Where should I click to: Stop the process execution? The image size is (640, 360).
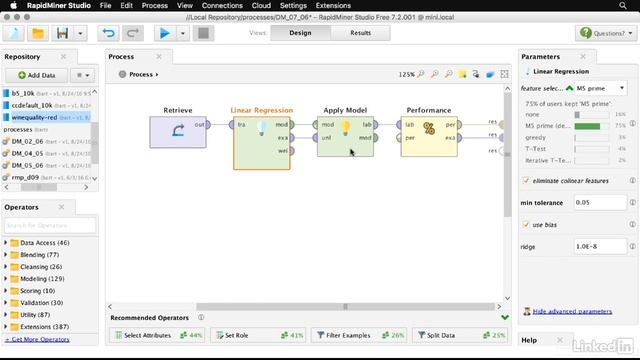coord(203,33)
